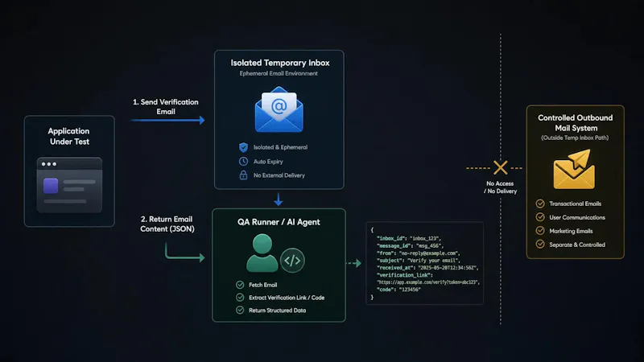Click the Fetch Email text
This screenshot has width=644, height=362.
coord(263,285)
